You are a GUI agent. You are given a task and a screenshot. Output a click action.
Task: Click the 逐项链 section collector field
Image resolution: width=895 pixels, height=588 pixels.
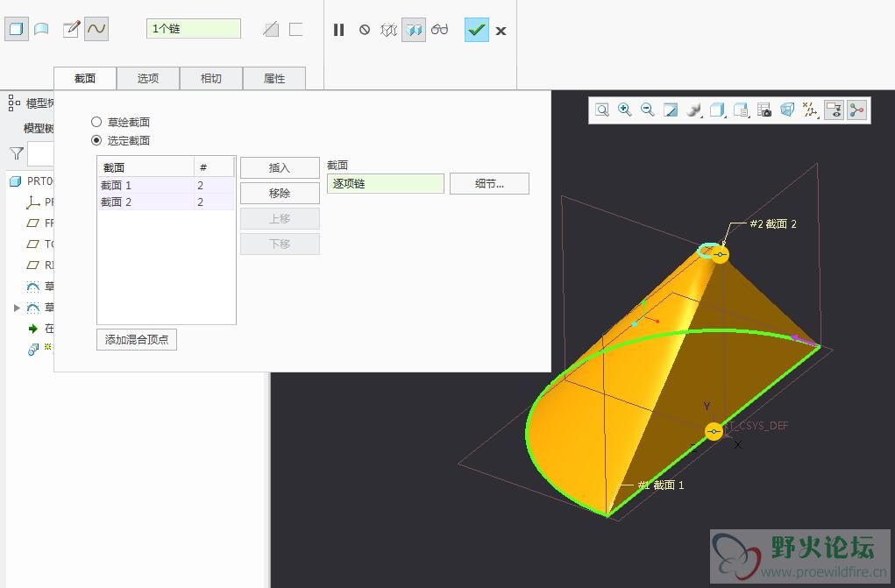pos(386,183)
